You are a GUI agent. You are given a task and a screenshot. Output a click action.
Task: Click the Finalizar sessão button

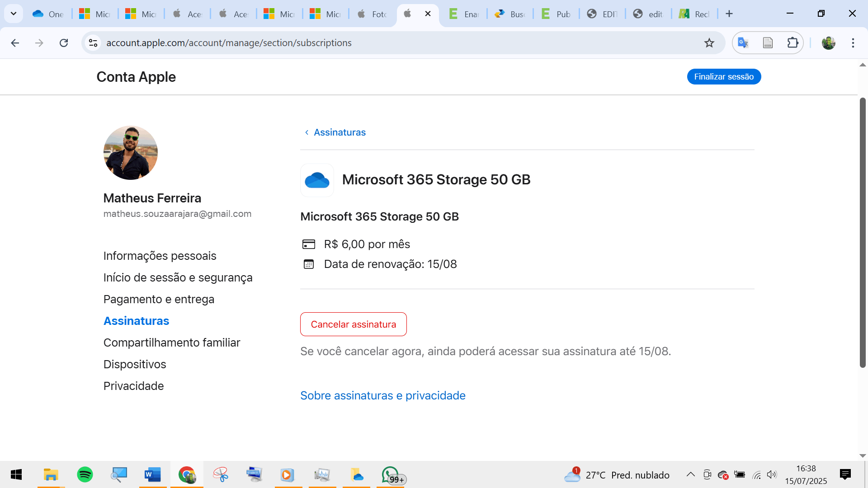pos(724,77)
